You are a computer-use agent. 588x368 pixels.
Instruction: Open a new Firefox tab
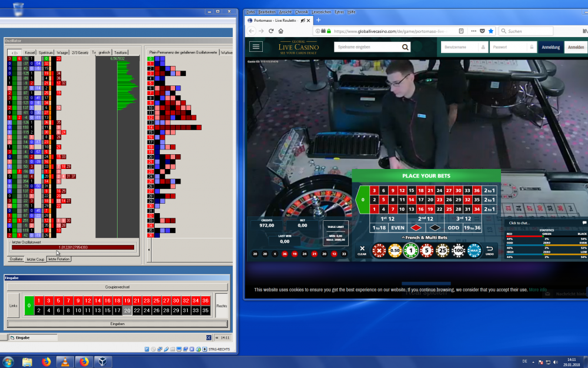click(x=318, y=20)
